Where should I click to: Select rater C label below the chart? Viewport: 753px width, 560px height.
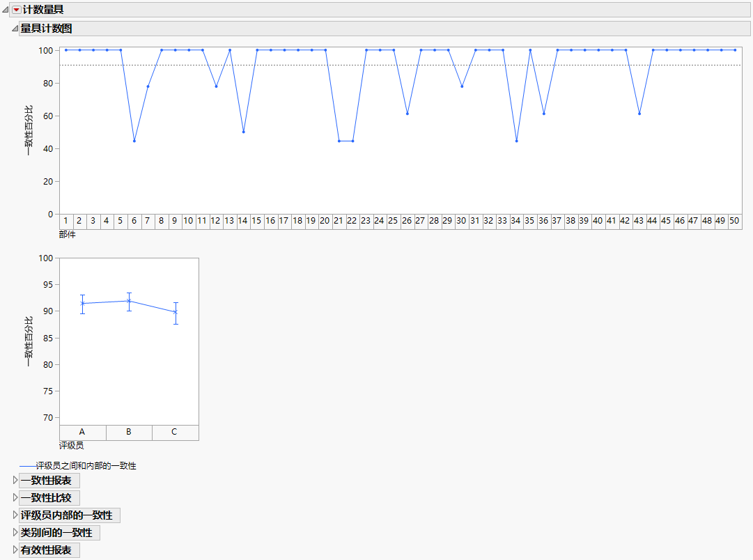(173, 432)
